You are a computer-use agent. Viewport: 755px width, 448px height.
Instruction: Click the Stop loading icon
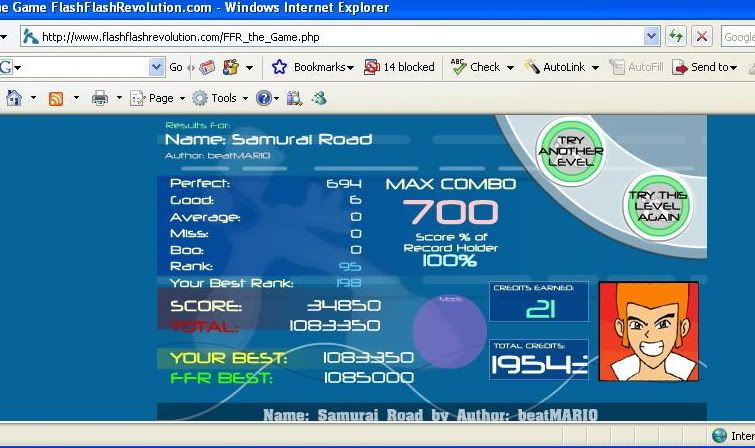pos(702,37)
